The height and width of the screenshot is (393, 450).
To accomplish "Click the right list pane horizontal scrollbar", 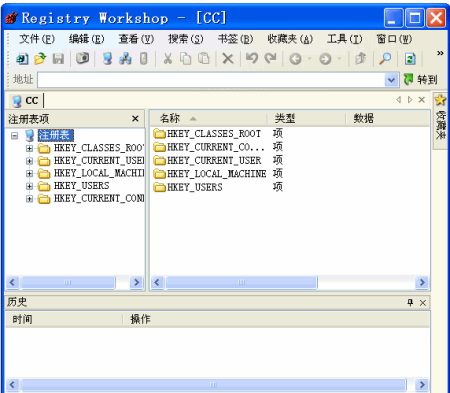I will 290,283.
